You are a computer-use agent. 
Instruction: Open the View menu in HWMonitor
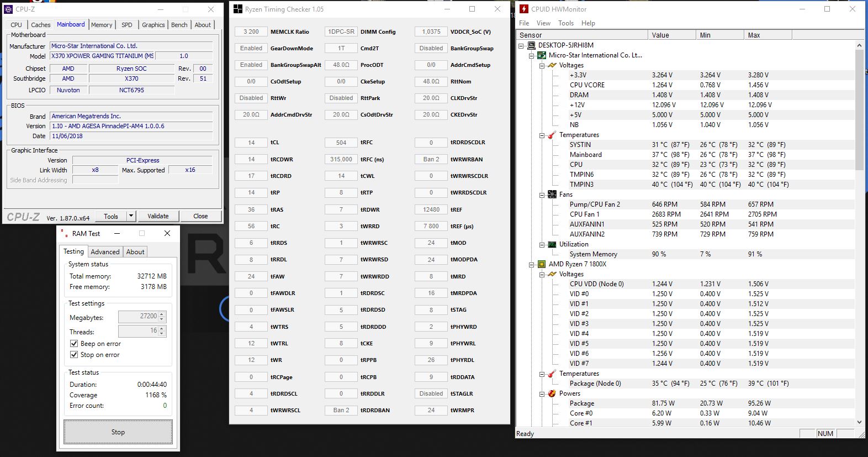pos(543,23)
